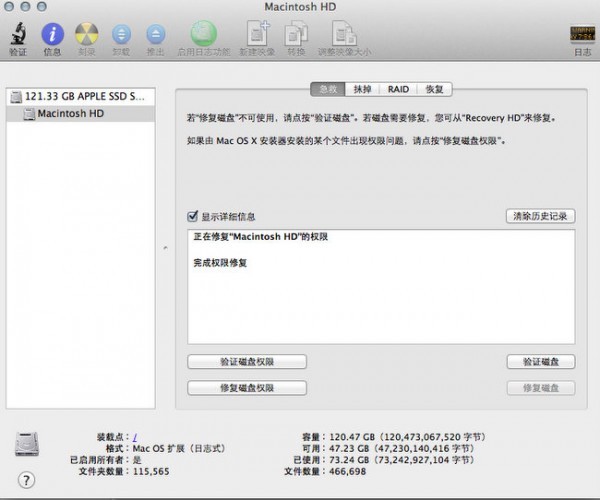
Task: Switch to the Erase (抹掉) tab
Action: pyautogui.click(x=362, y=89)
